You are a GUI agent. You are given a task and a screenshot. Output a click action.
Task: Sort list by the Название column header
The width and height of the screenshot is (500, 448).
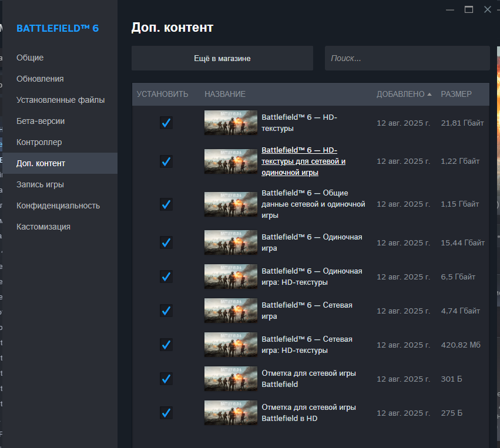click(225, 95)
